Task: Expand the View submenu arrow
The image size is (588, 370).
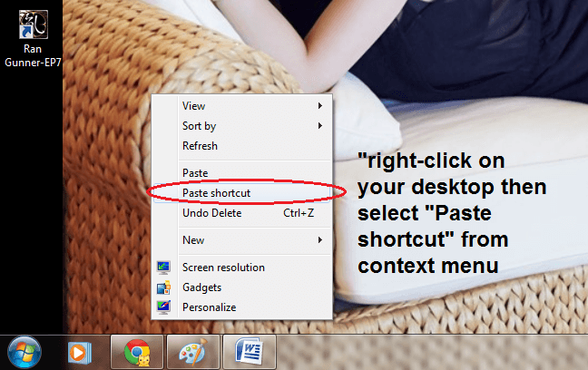Action: [x=320, y=106]
